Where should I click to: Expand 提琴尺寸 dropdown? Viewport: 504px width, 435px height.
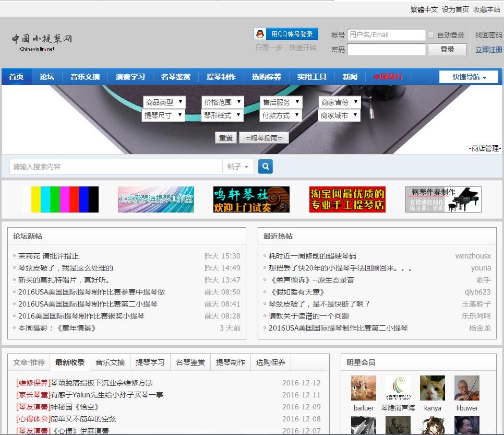(x=163, y=115)
